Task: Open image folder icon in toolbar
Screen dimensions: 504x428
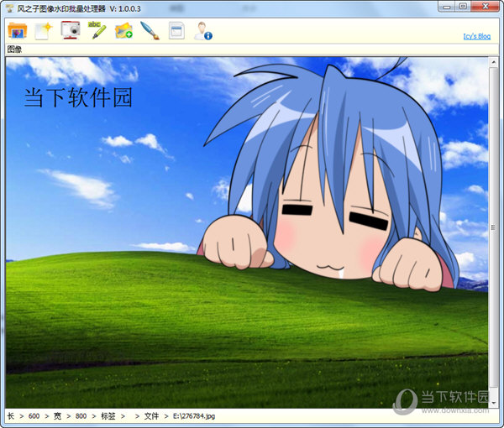Action: click(x=18, y=30)
